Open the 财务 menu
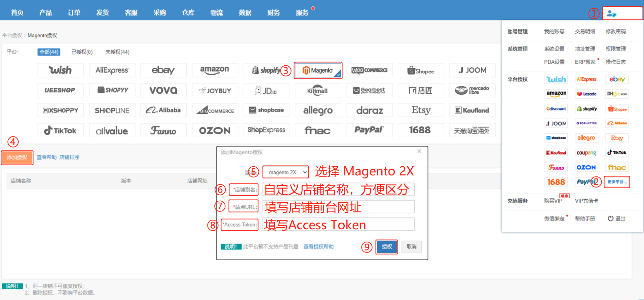Image resolution: width=644 pixels, height=300 pixels. tap(274, 13)
